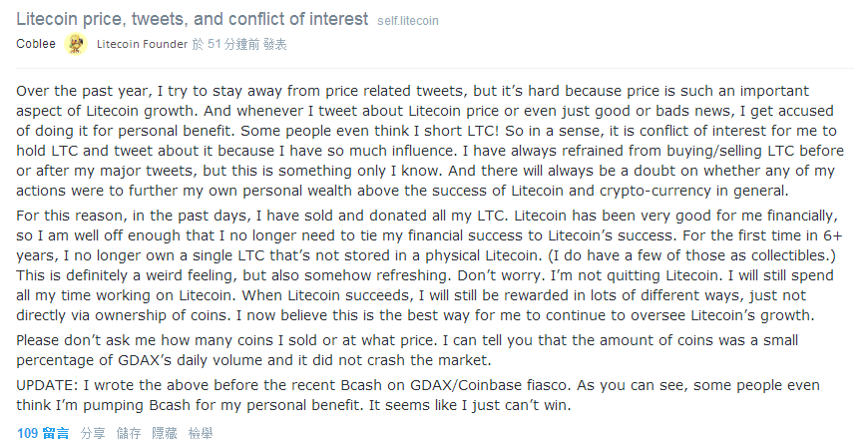
Task: Hide the post with 隱藏
Action: point(165,433)
